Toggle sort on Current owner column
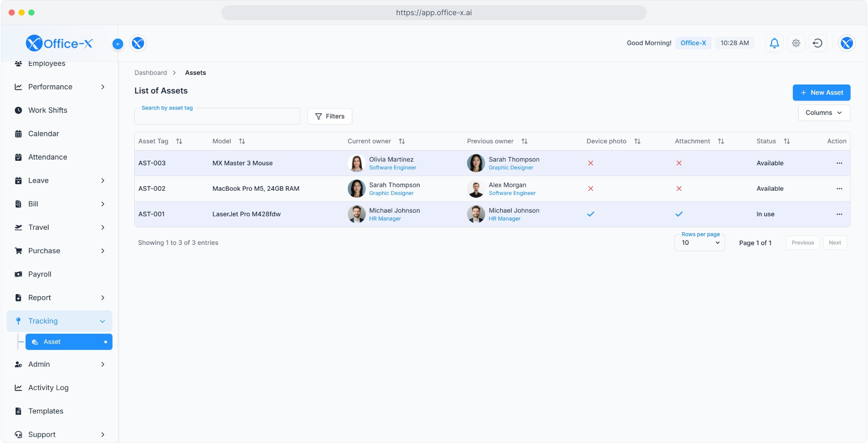868x443 pixels. pos(402,141)
